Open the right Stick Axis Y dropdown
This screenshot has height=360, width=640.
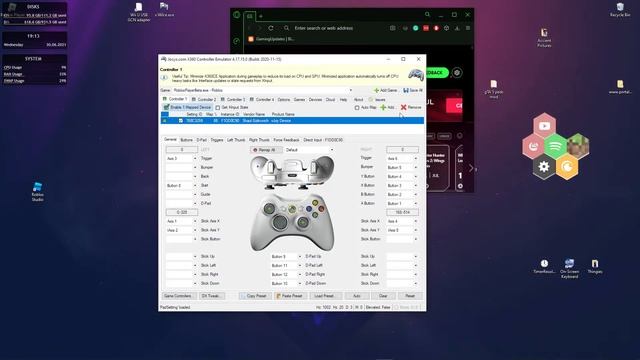click(x=416, y=230)
